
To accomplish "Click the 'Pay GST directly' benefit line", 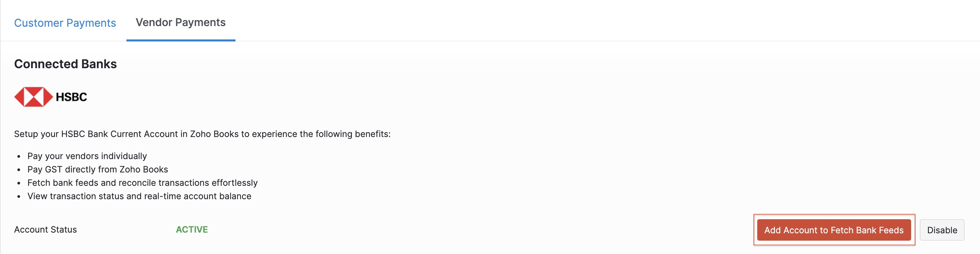I will pyautogui.click(x=98, y=169).
